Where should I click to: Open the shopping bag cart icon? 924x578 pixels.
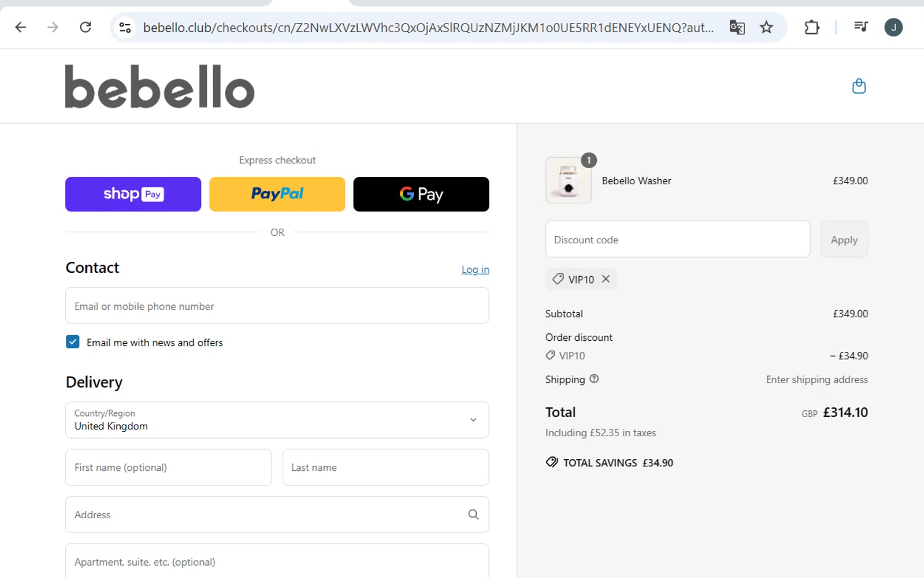click(x=859, y=86)
